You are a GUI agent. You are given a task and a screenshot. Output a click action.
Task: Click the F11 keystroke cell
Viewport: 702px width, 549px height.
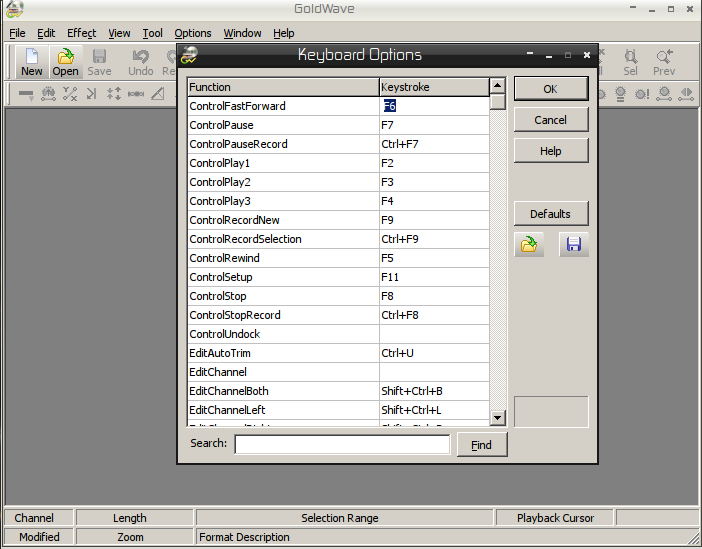click(x=434, y=277)
